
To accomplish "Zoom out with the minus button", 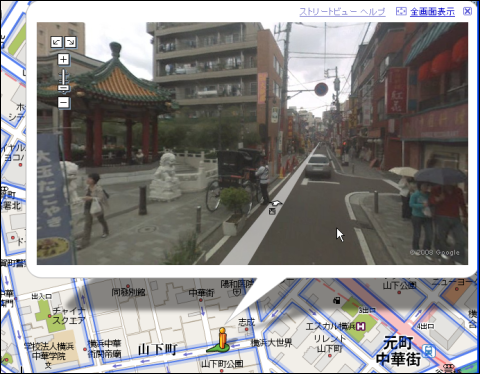I will (63, 102).
